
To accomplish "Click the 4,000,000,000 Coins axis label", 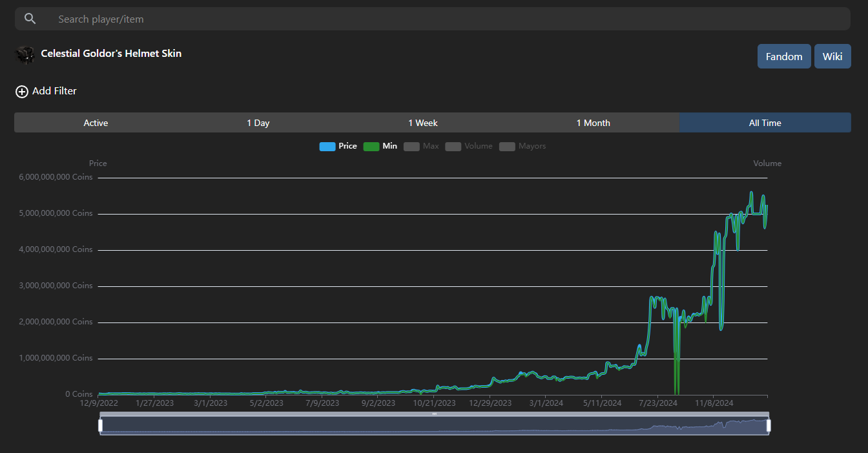I will click(55, 249).
